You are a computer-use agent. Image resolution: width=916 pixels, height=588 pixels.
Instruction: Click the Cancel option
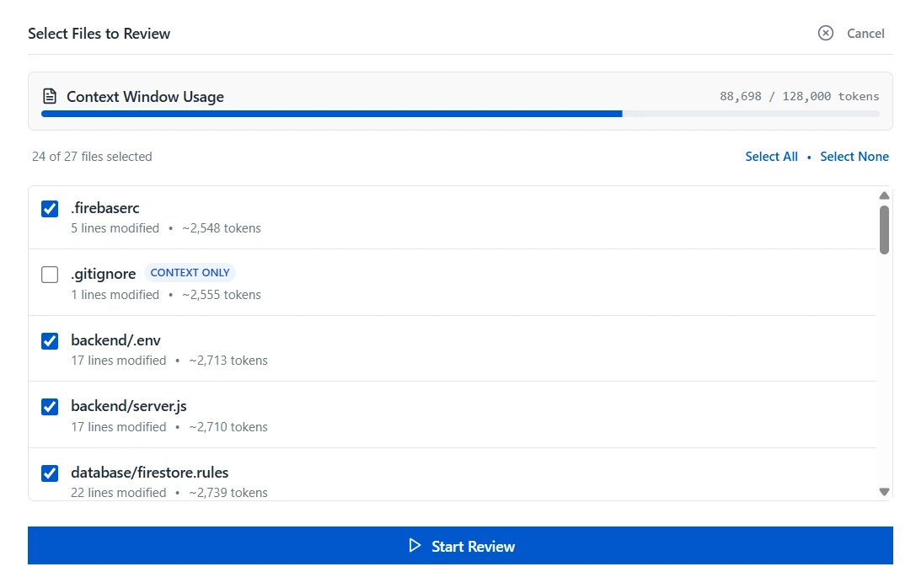click(x=865, y=33)
